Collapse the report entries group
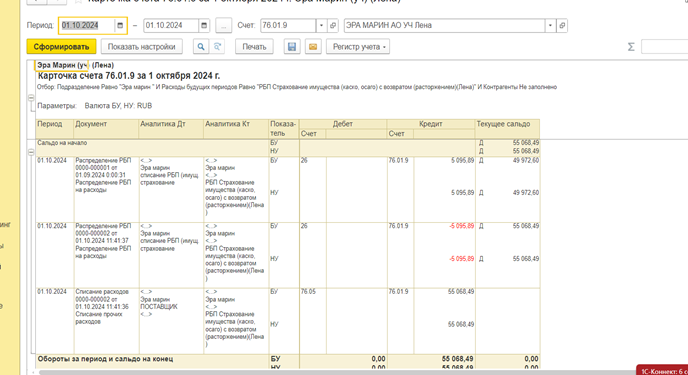This screenshot has height=375, width=688. (x=31, y=152)
